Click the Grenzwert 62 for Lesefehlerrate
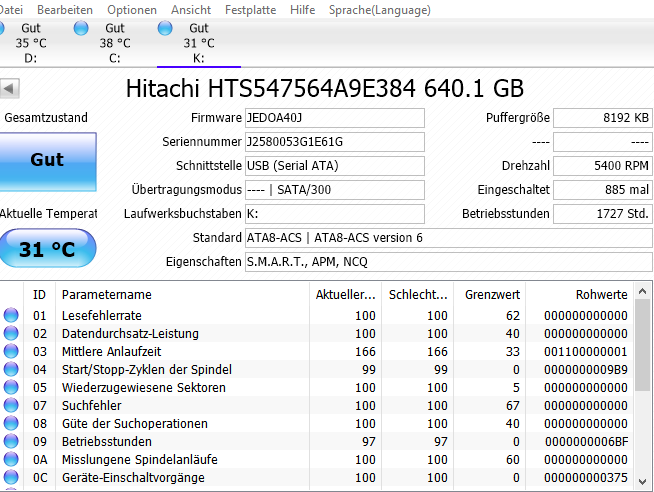This screenshot has height=492, width=654. [x=513, y=316]
